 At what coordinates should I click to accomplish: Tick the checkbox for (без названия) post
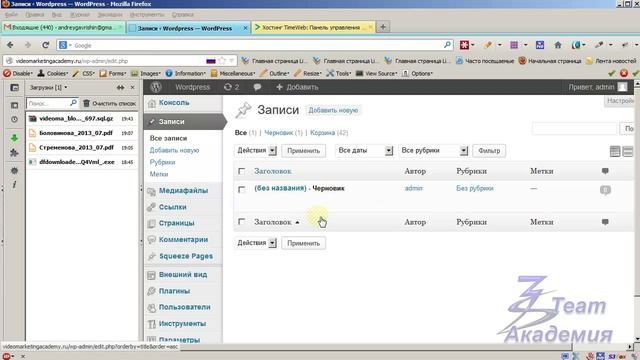242,189
